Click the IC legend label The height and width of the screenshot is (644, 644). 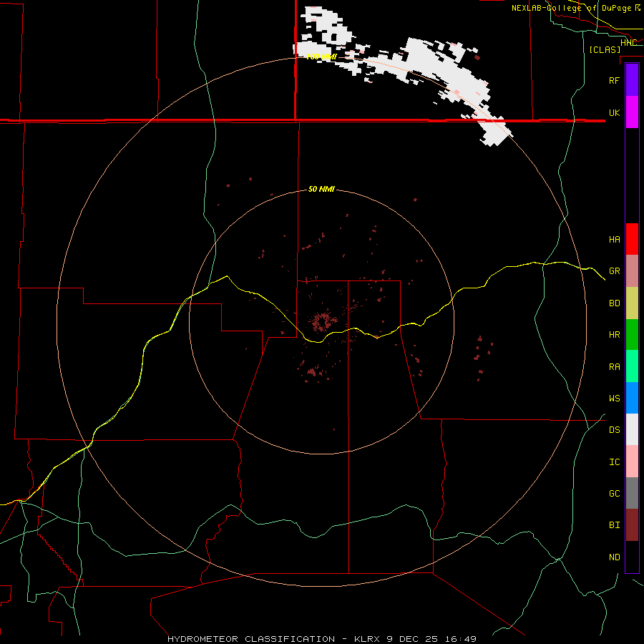tap(615, 462)
